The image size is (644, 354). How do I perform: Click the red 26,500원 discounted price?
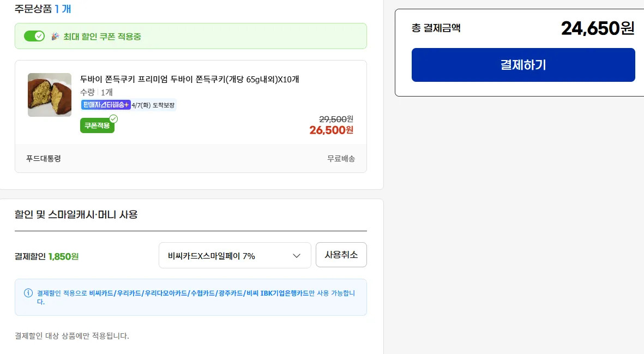point(331,130)
